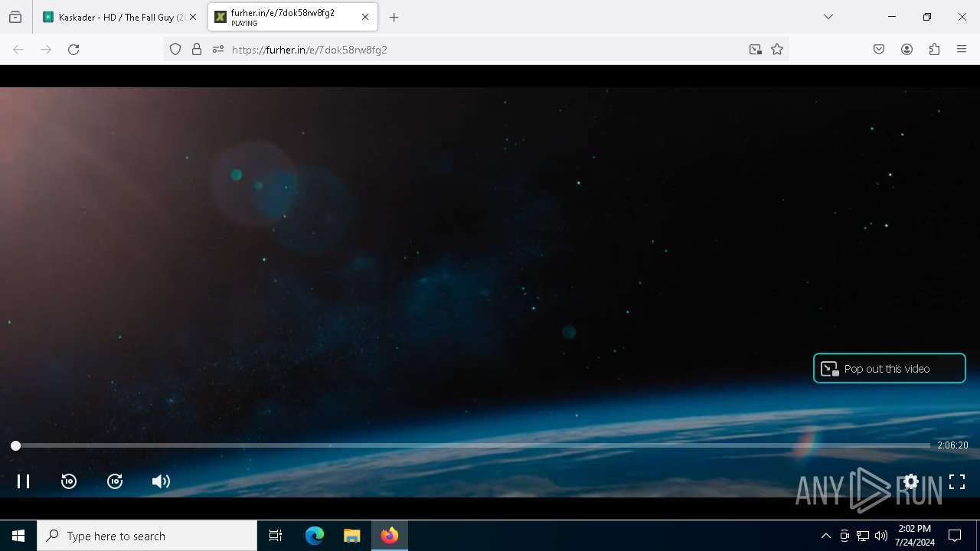Go back one page
980x551 pixels.
pos(18,50)
